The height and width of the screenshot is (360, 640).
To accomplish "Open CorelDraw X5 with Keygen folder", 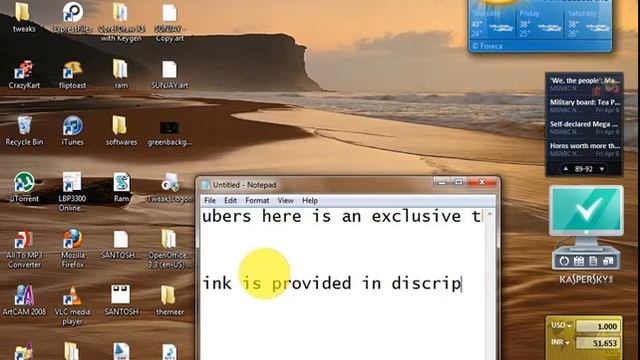I will pyautogui.click(x=121, y=21).
